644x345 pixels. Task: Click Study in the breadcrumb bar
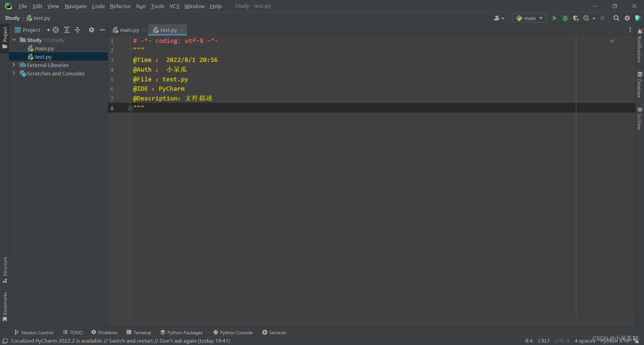tap(12, 18)
